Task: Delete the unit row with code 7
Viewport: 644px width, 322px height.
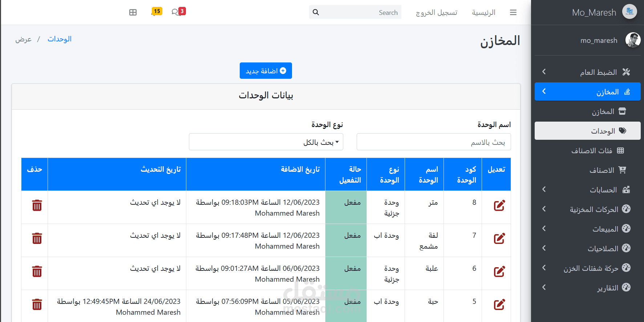Action: 37,239
